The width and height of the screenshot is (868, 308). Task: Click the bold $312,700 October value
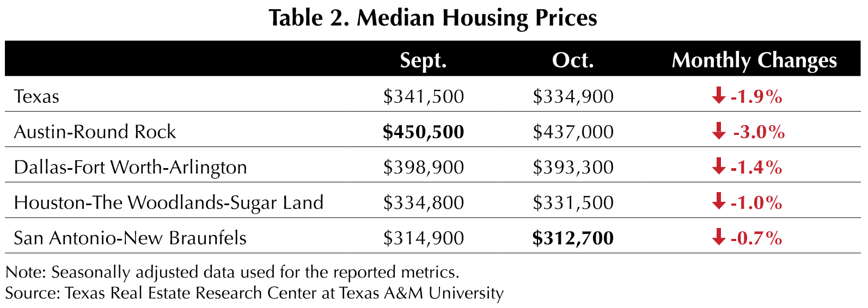573,238
